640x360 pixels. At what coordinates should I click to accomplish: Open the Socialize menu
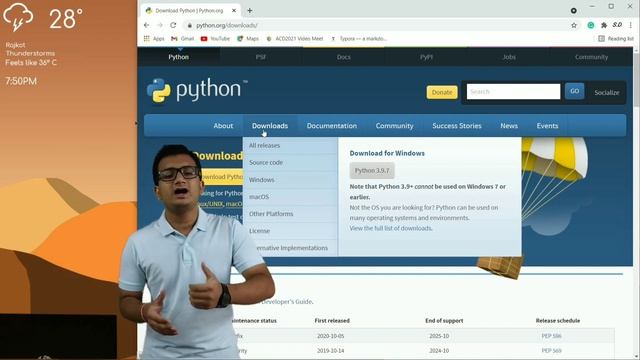(x=607, y=93)
